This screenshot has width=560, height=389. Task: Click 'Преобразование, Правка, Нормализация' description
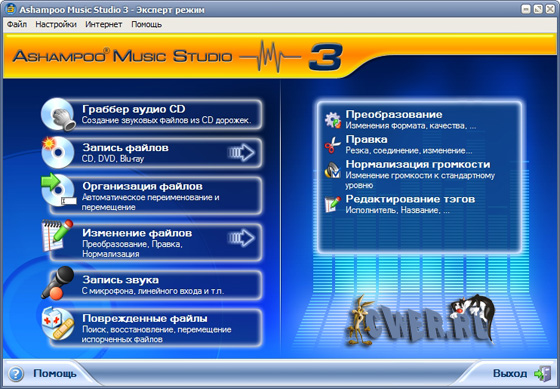(x=132, y=249)
